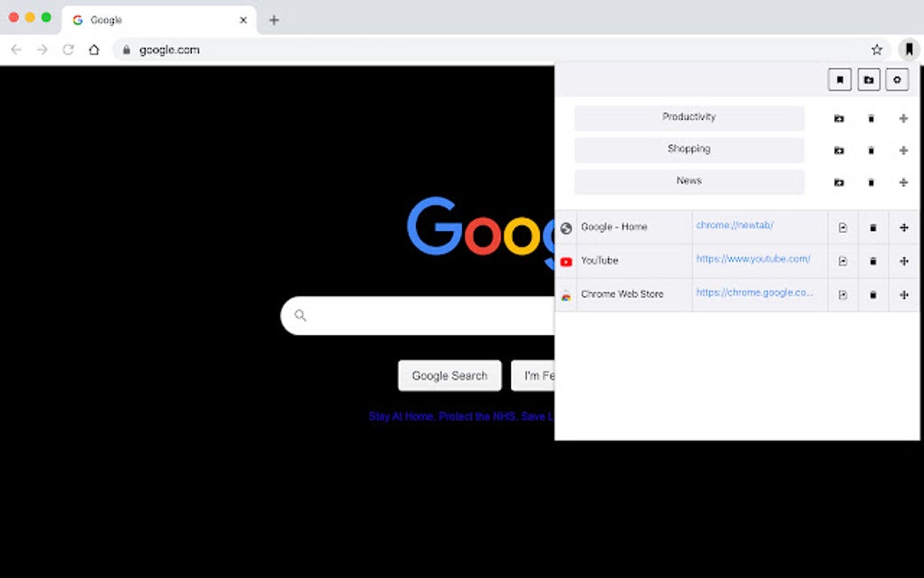
Task: Click the edit icon for YouTube bookmark
Action: pos(842,261)
